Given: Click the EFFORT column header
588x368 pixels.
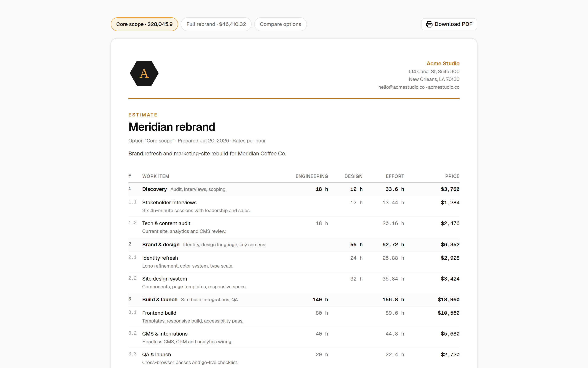Looking at the screenshot, I should point(395,176).
